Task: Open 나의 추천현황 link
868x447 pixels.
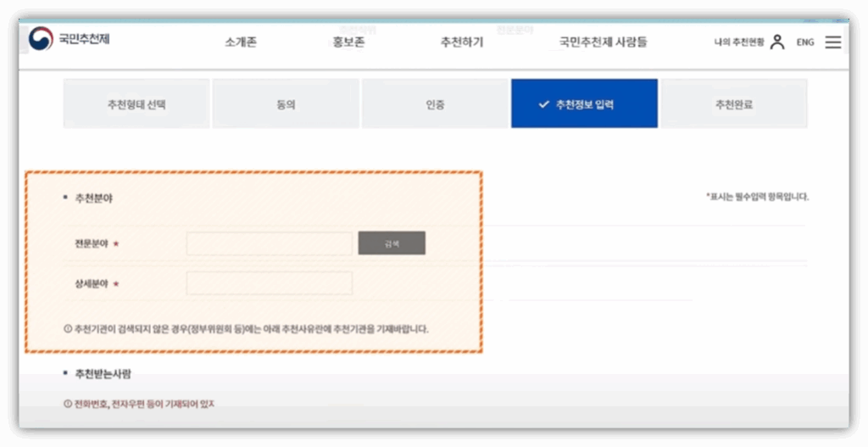Action: coord(739,42)
